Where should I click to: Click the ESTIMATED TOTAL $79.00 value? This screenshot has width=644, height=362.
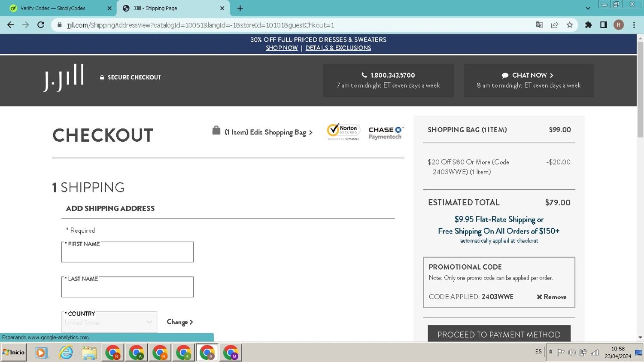[x=558, y=203]
